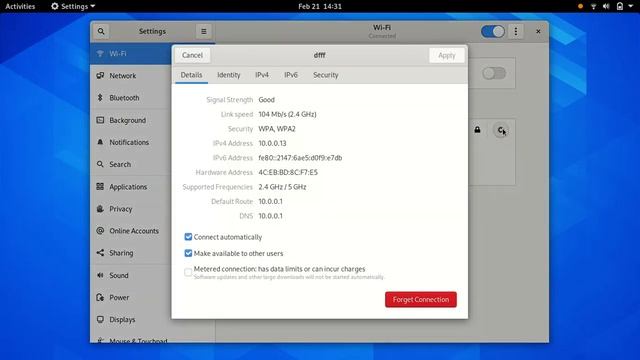Click the hardware address 4C:EB:BD:8C:F7:E5
Screen dimensions: 640x360
point(288,172)
